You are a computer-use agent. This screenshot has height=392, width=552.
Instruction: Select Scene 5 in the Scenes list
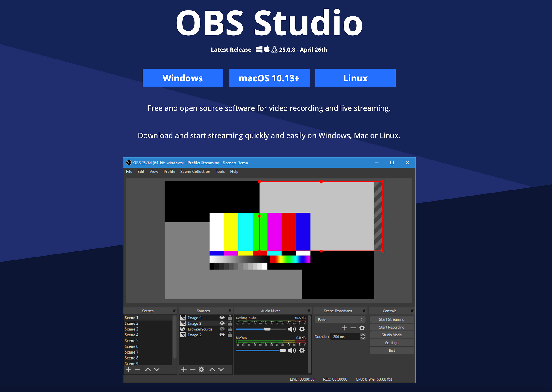(x=148, y=341)
